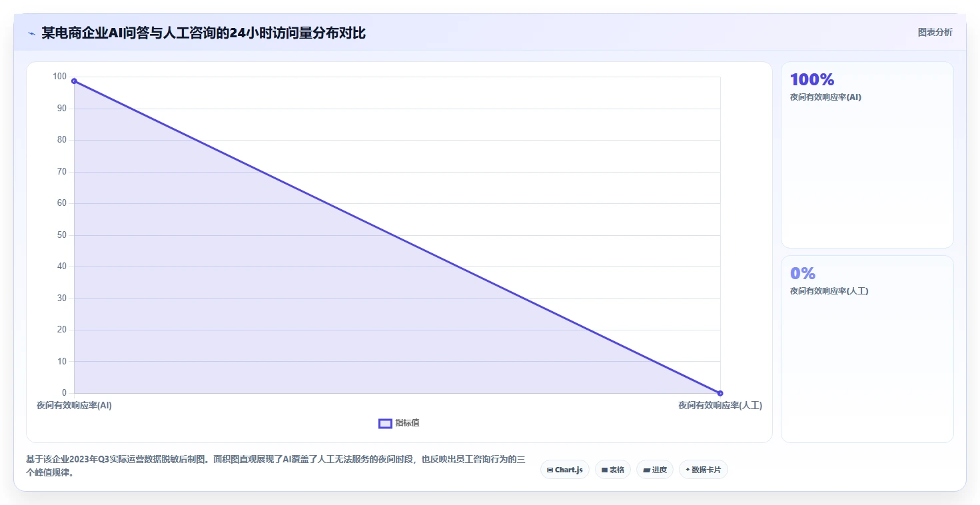Click the y-axis value 100
This screenshot has height=505, width=980.
pos(60,77)
